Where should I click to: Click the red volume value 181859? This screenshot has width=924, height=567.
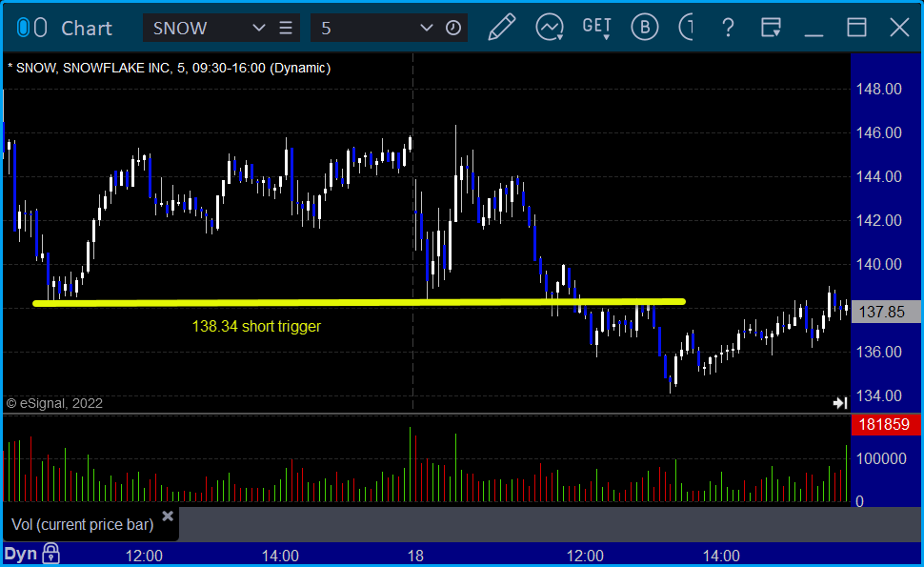[885, 424]
